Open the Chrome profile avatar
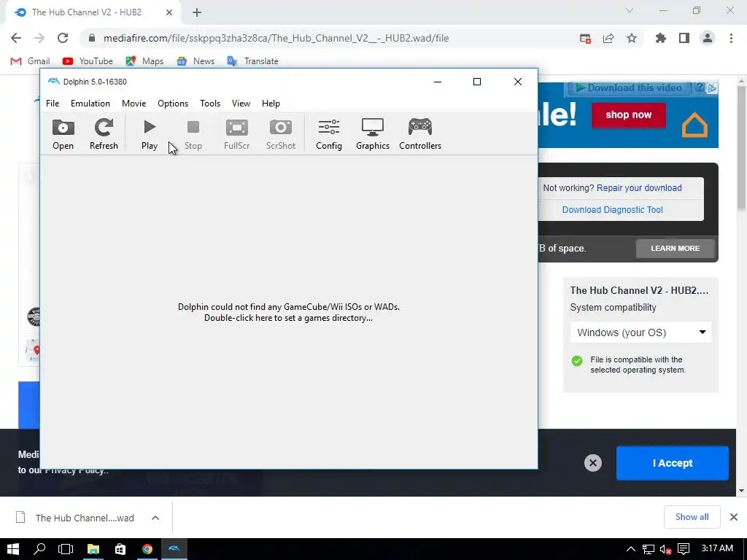Viewport: 747px width, 560px height. click(x=708, y=38)
